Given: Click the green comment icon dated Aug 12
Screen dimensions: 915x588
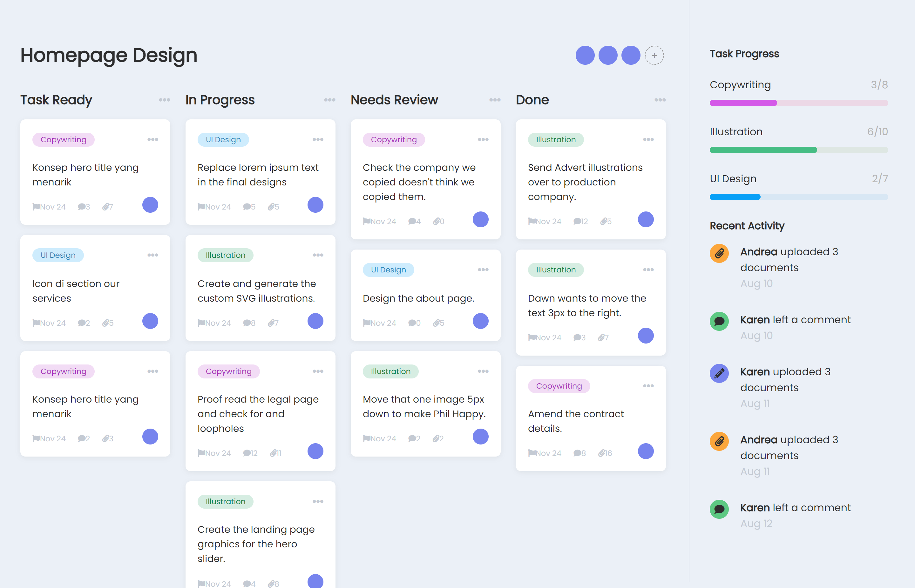Looking at the screenshot, I should pyautogui.click(x=719, y=509).
